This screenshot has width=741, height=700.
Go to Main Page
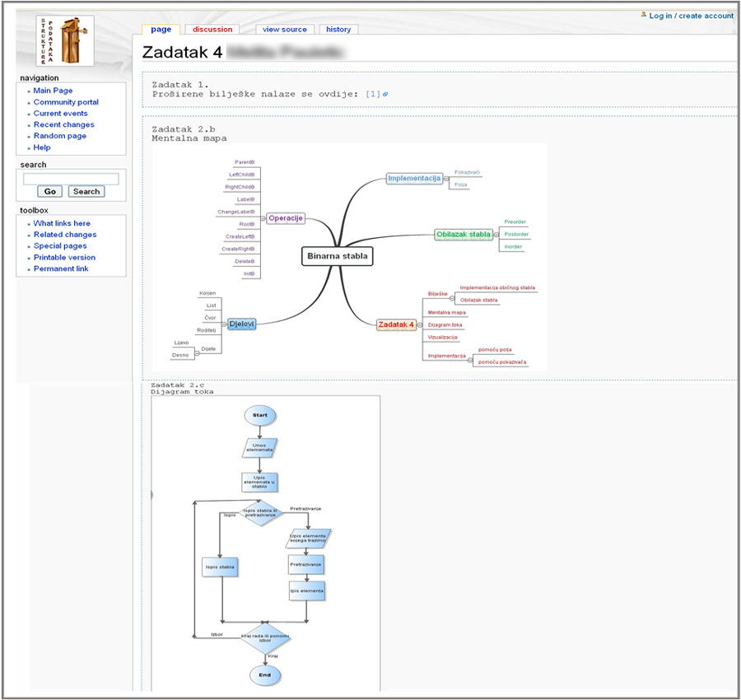pos(53,91)
